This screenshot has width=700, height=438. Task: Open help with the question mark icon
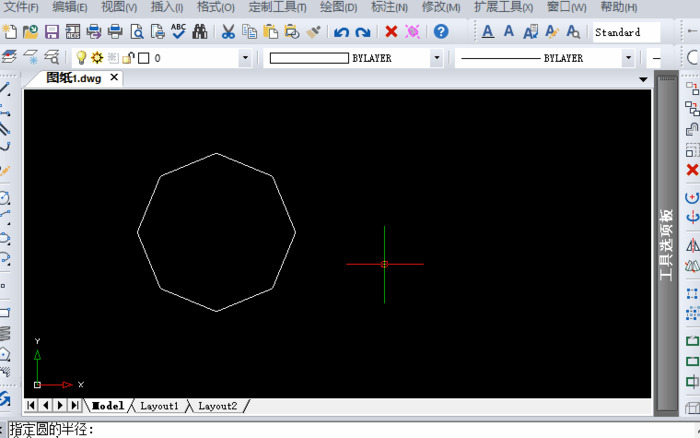pyautogui.click(x=441, y=32)
